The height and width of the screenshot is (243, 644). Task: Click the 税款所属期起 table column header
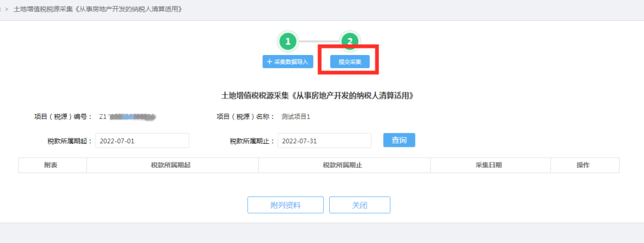pos(172,165)
